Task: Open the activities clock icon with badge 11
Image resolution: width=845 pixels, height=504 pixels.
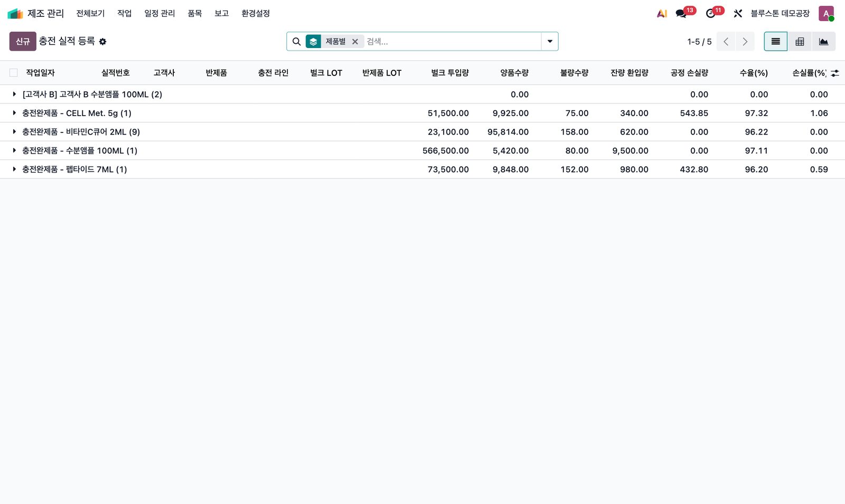Action: click(711, 14)
